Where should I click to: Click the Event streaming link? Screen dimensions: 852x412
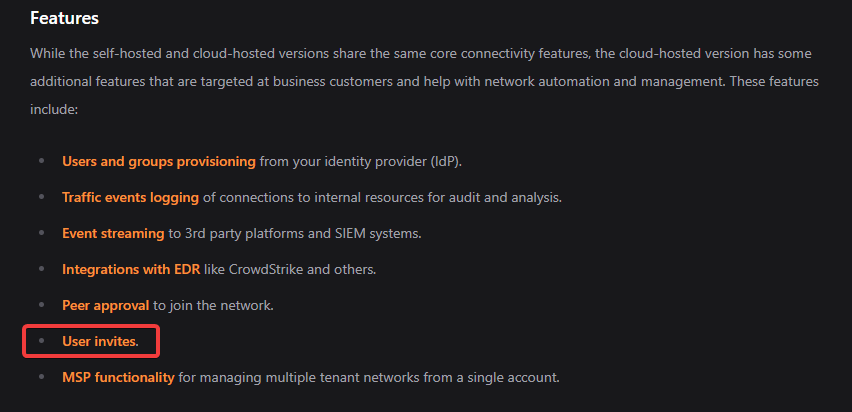113,233
